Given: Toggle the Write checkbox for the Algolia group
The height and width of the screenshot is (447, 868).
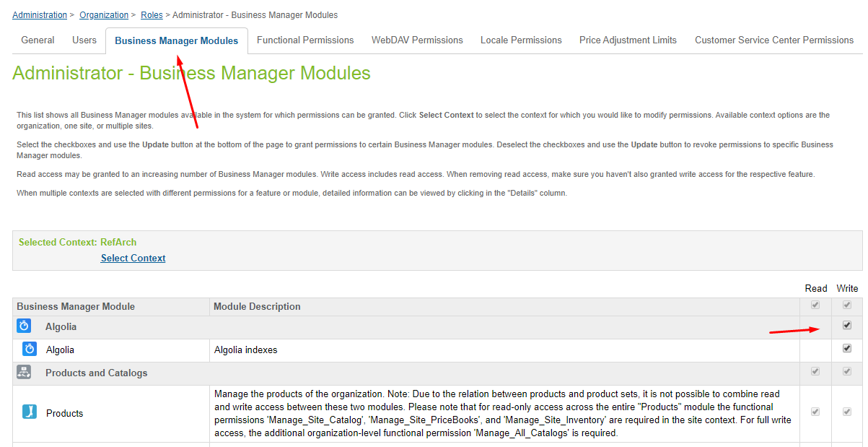Looking at the screenshot, I should click(846, 325).
